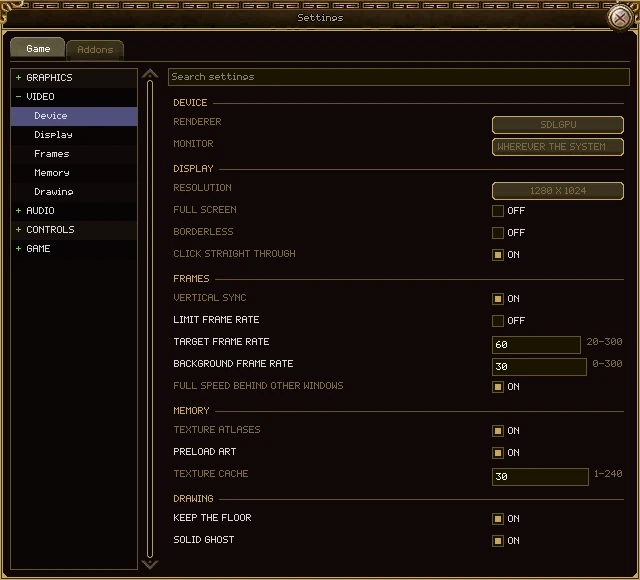The height and width of the screenshot is (580, 640).
Task: Expand the CONTROLS category plus icon
Action: point(18,229)
